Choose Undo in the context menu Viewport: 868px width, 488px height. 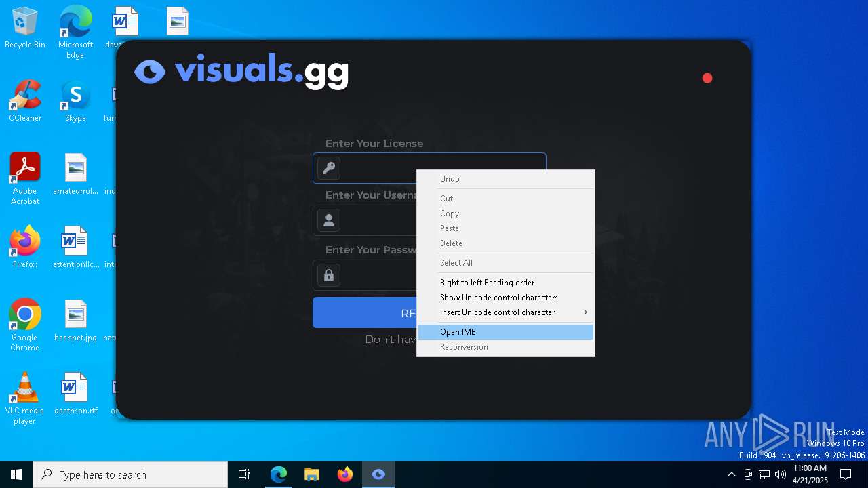click(506, 179)
